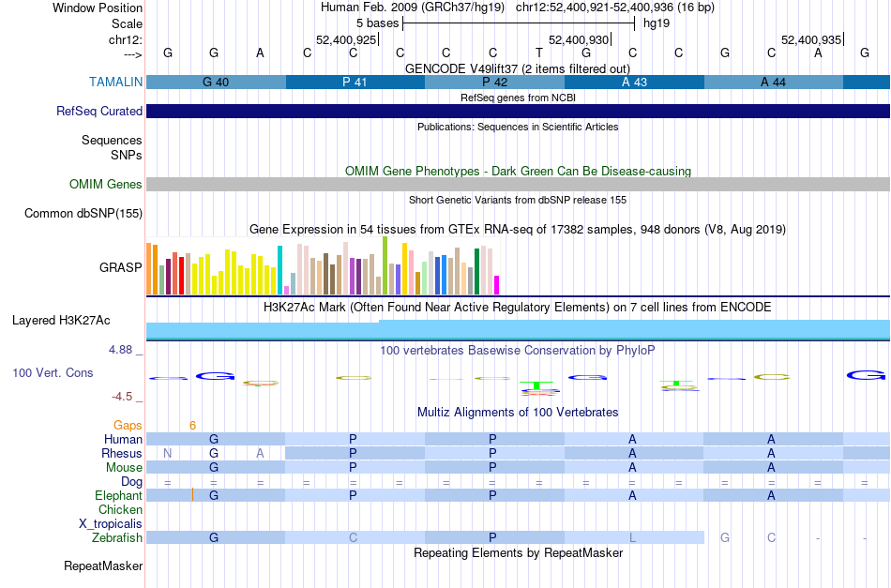Select codon G 40 in TAMALIN track

pos(216,82)
